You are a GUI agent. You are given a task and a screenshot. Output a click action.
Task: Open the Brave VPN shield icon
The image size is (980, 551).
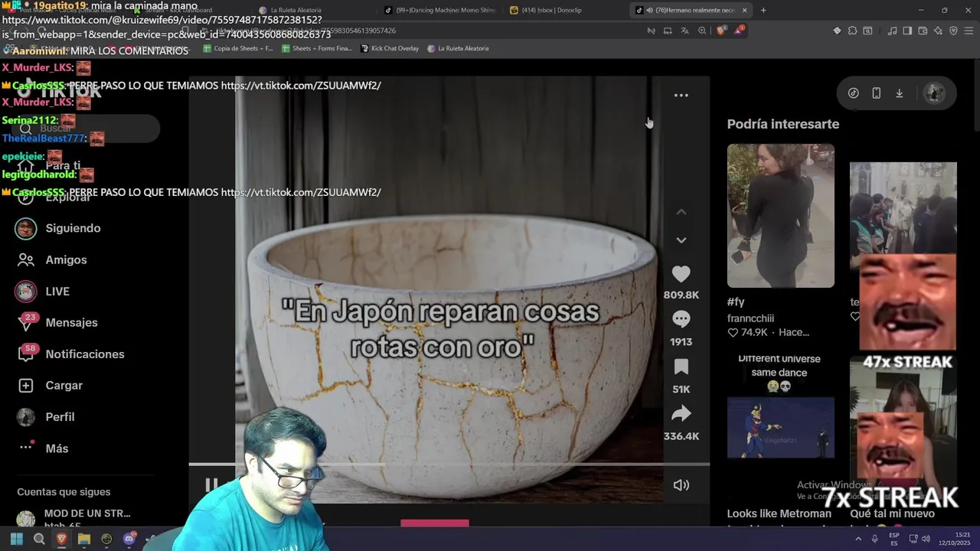coord(953,31)
